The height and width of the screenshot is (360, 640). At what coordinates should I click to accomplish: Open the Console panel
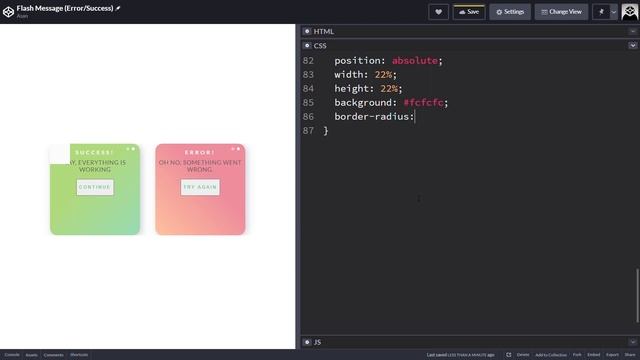click(x=12, y=355)
